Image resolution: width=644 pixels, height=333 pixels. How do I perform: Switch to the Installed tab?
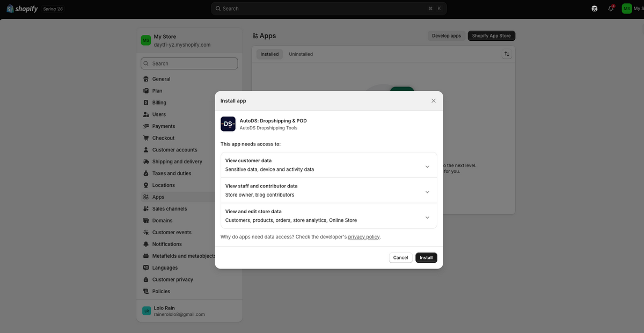click(x=269, y=54)
